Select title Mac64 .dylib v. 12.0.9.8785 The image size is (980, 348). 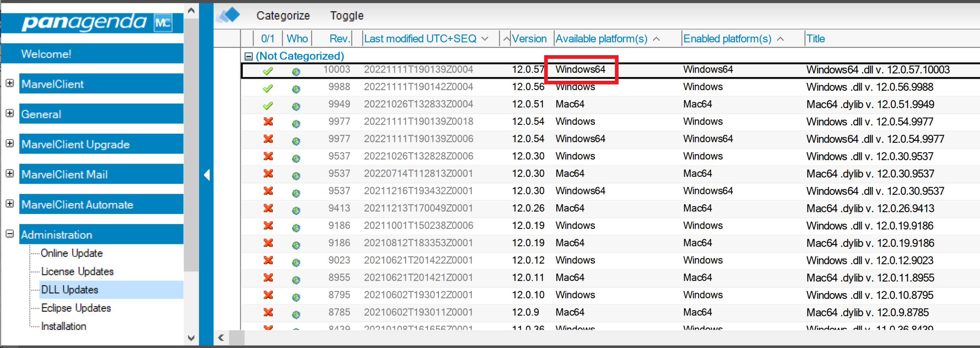point(867,313)
